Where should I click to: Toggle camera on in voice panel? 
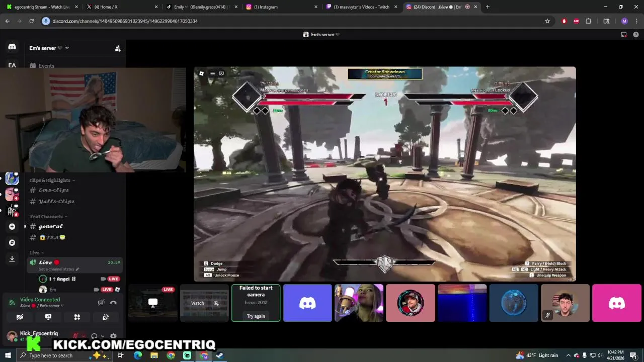coord(20,317)
